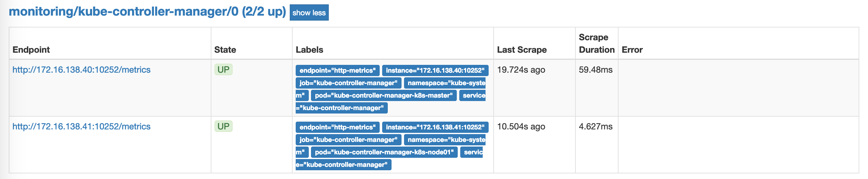Click second row endpoint="http-metrics" label

[x=338, y=128]
